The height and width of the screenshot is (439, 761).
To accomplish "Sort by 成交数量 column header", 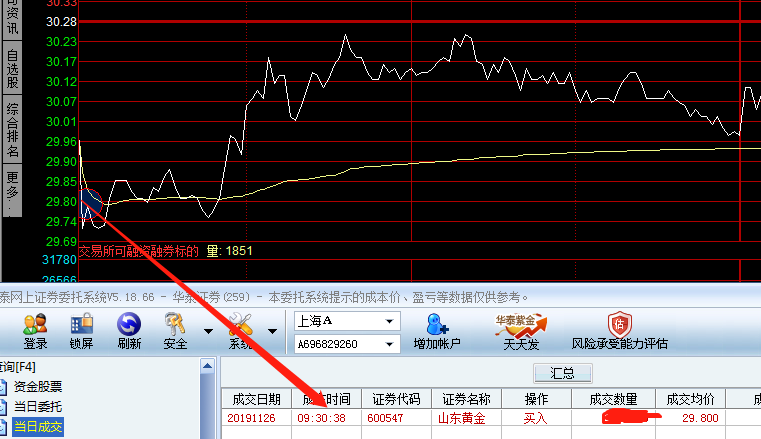I will [x=613, y=399].
